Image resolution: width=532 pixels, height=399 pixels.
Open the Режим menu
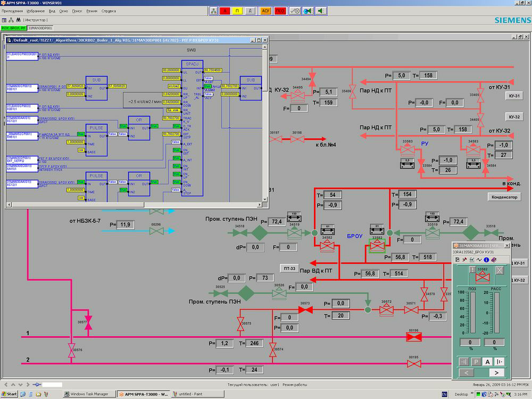(x=92, y=11)
